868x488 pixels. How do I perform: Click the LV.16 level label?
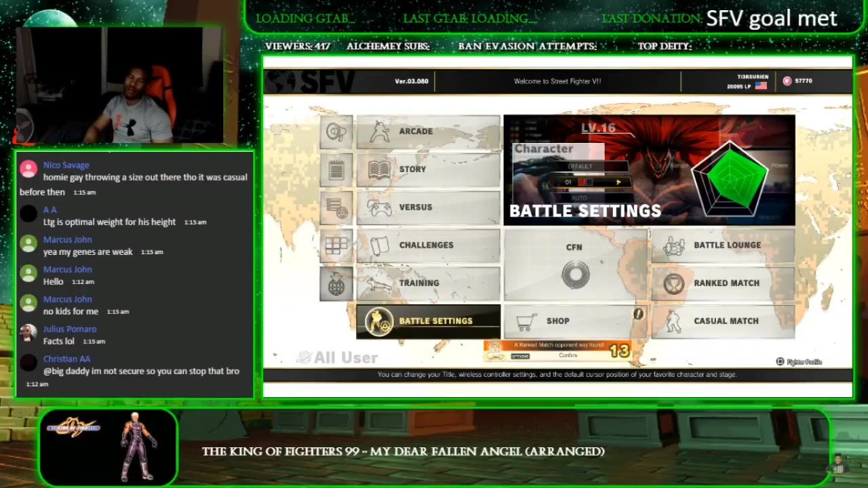point(598,128)
